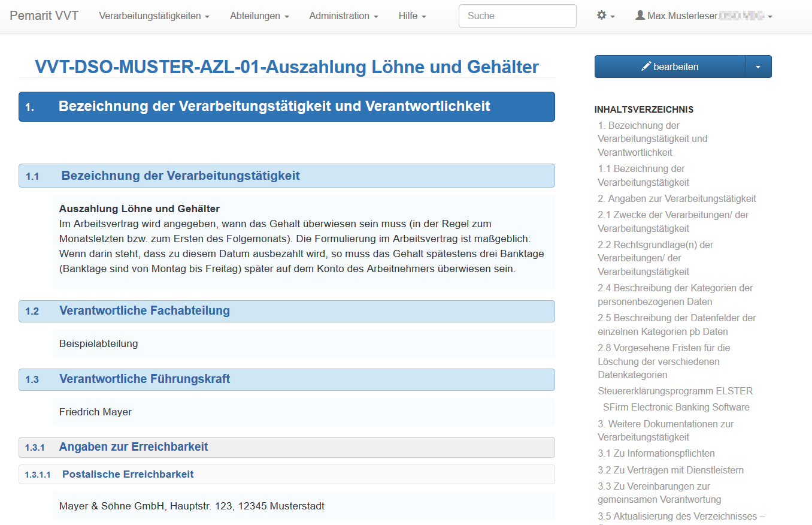This screenshot has height=525, width=812.
Task: Click the Pemarit VVT brand logo
Action: (44, 16)
